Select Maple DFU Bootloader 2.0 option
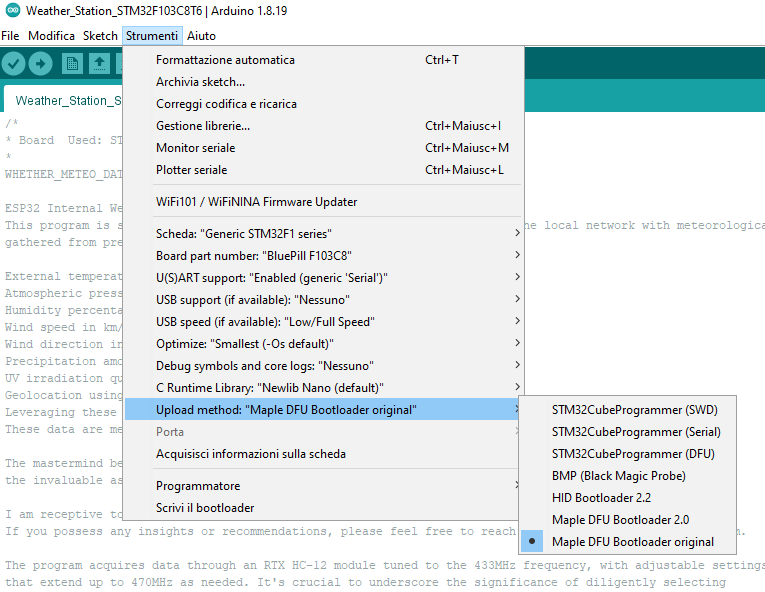 627,520
